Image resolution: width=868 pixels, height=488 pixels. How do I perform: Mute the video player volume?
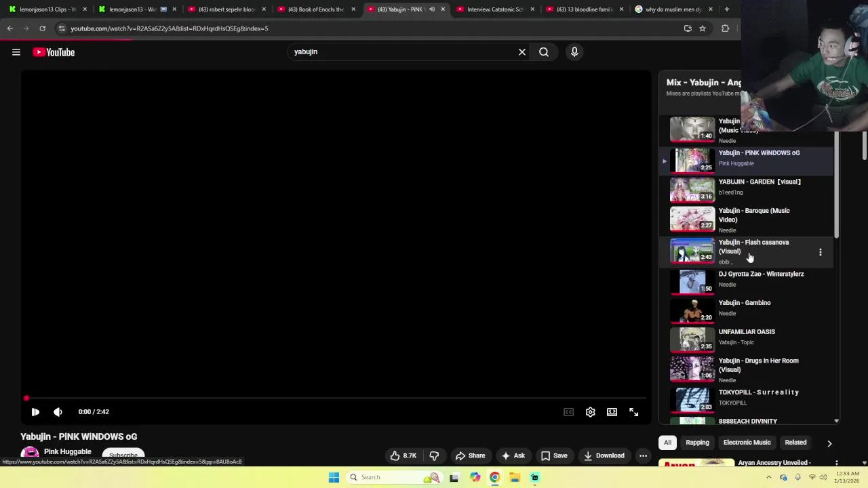click(58, 411)
